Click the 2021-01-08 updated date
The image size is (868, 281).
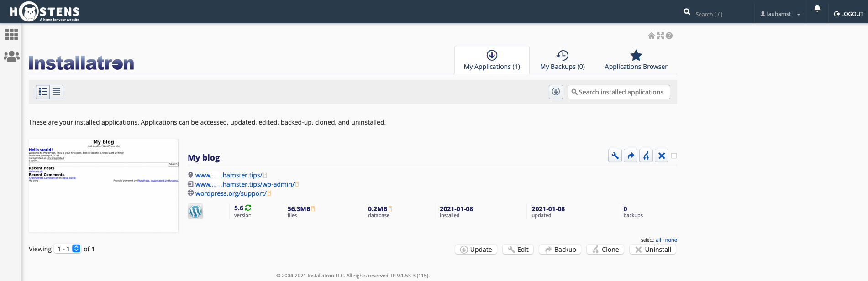[x=548, y=209]
